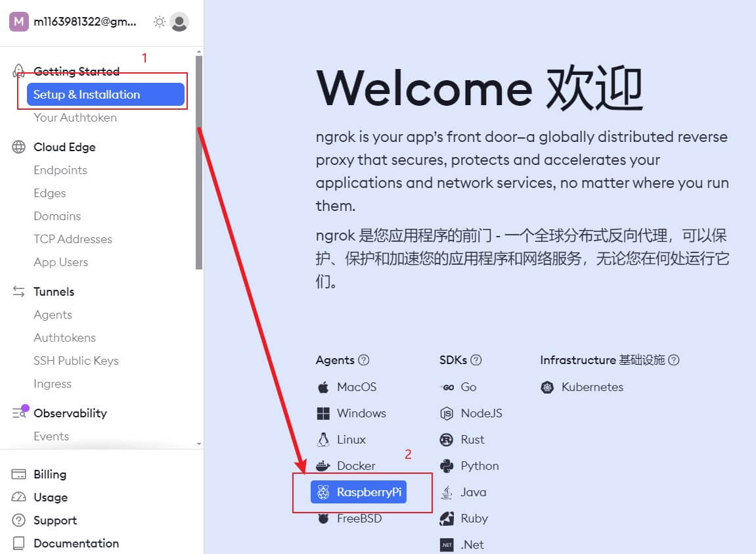Toggle the light/dark theme sun icon
The width and height of the screenshot is (756, 554).
tap(159, 22)
